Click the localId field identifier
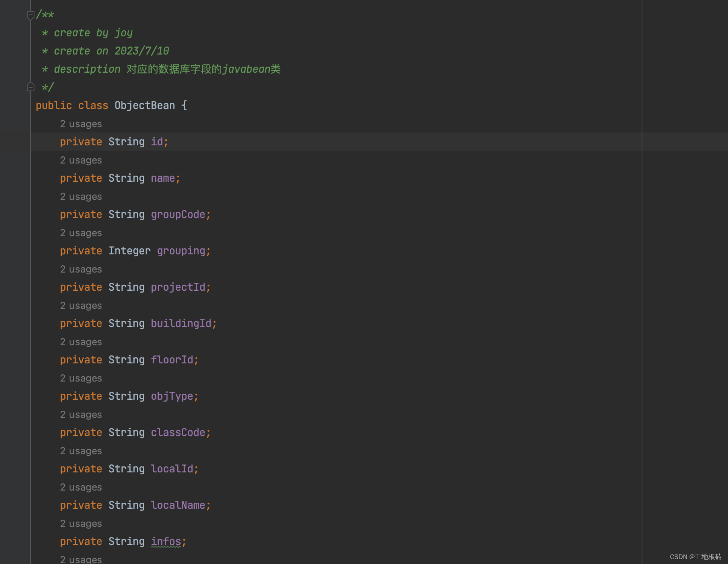 coord(172,469)
